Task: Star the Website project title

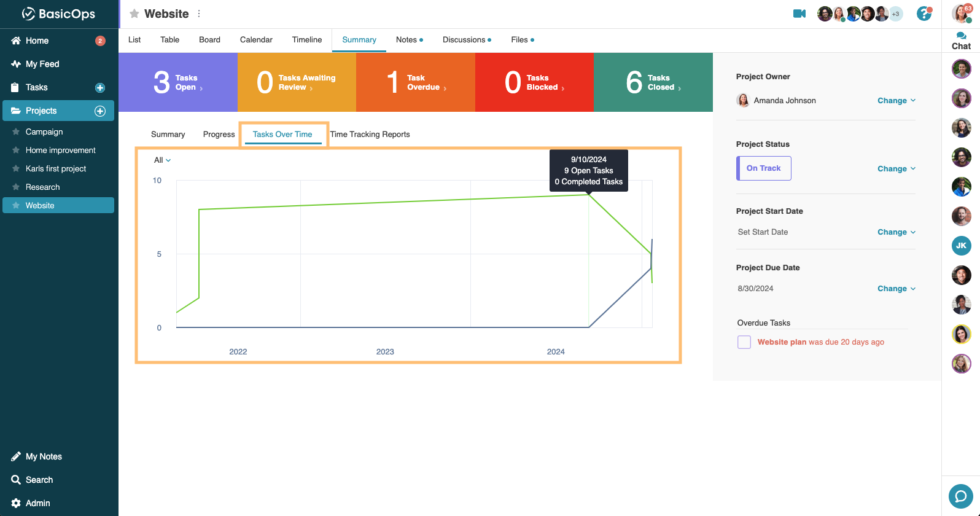Action: (x=134, y=14)
